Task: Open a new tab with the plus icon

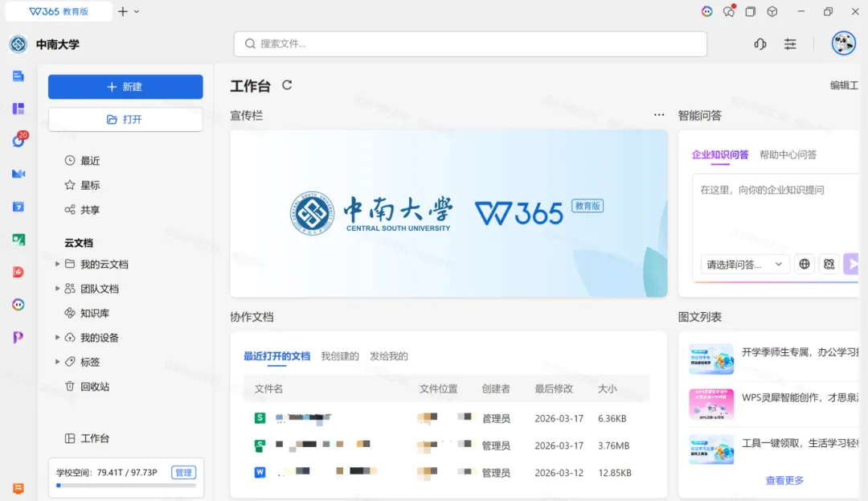Action: pos(123,11)
